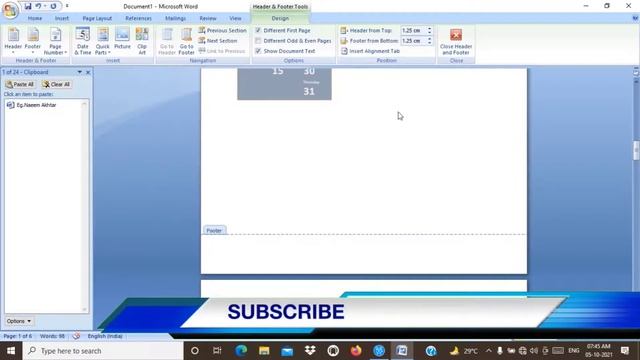Image resolution: width=640 pixels, height=360 pixels.
Task: Change language English (India) in status bar
Action: tap(105, 336)
